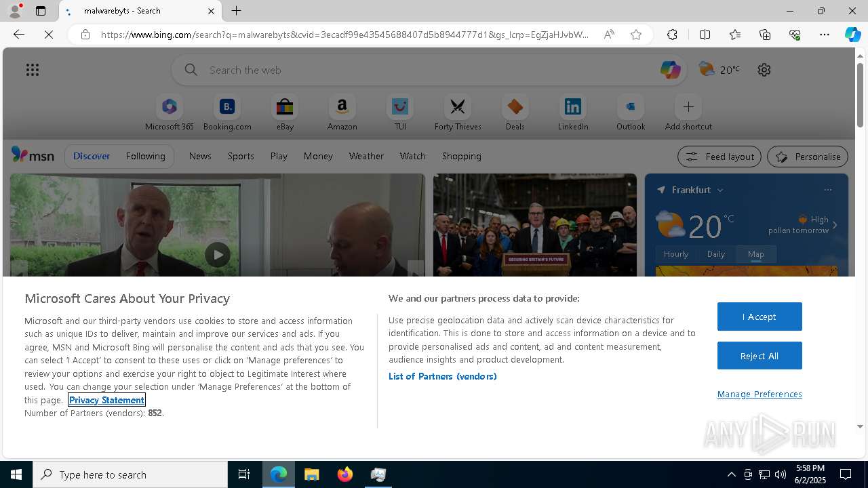Select the Hourly weather tab
Viewport: 868px width, 488px height.
coord(676,254)
